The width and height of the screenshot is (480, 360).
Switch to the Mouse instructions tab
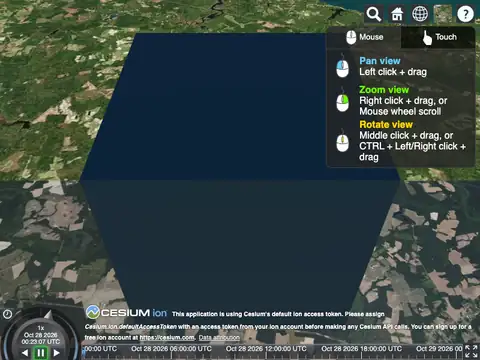[364, 37]
